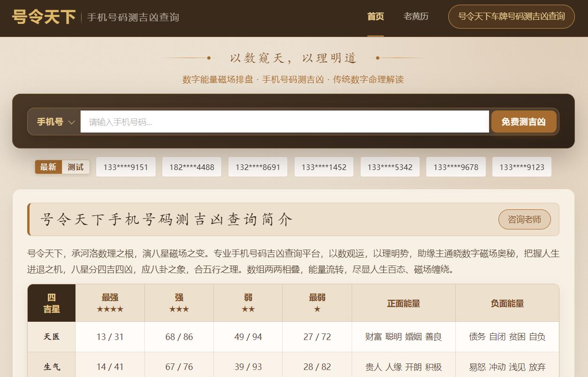Focus the 请输入手机号码 input field
Viewport: 588px width, 377px height.
[285, 122]
